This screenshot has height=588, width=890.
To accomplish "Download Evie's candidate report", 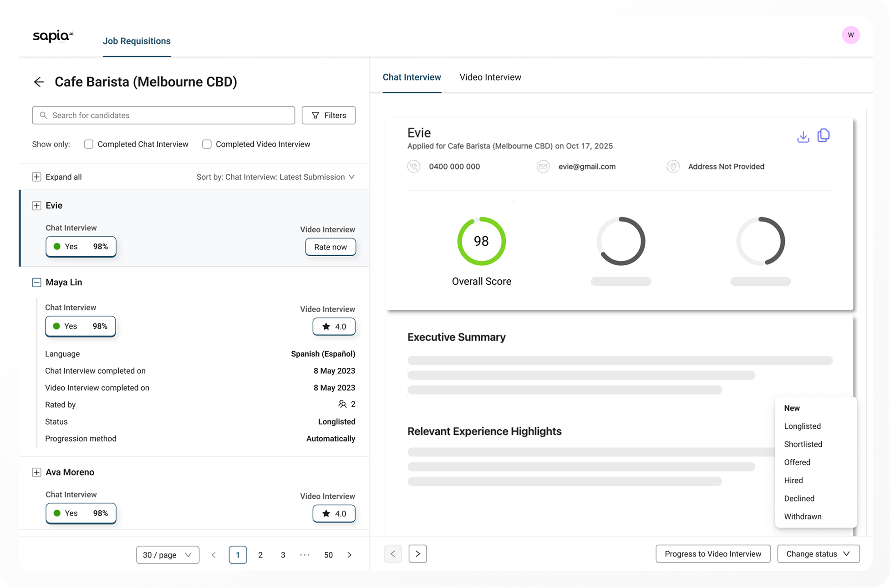I will (803, 137).
